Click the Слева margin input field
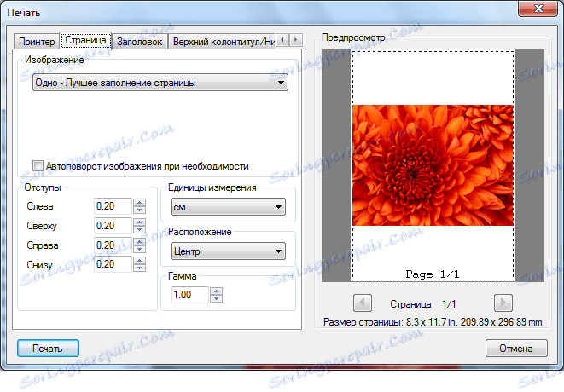This screenshot has height=392, width=564. (x=113, y=206)
